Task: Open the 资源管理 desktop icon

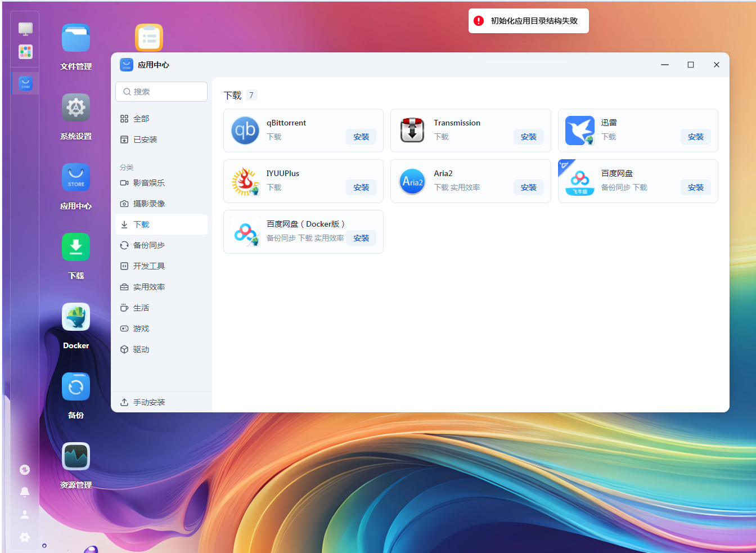Action: click(76, 456)
